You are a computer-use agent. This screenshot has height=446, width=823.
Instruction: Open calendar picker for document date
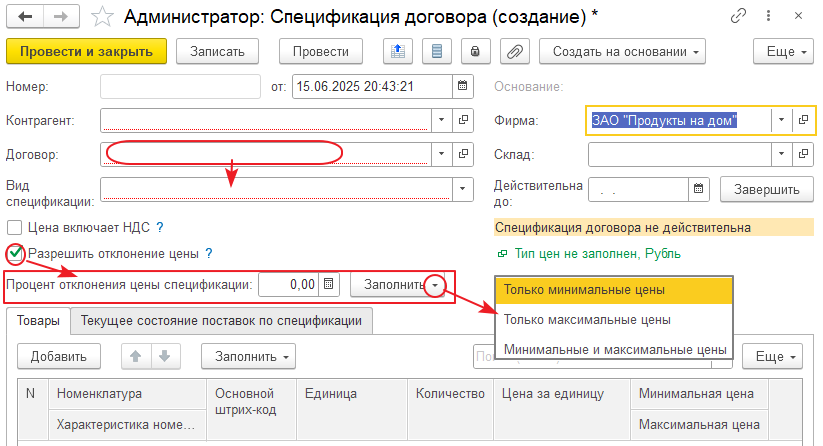pyautogui.click(x=460, y=86)
